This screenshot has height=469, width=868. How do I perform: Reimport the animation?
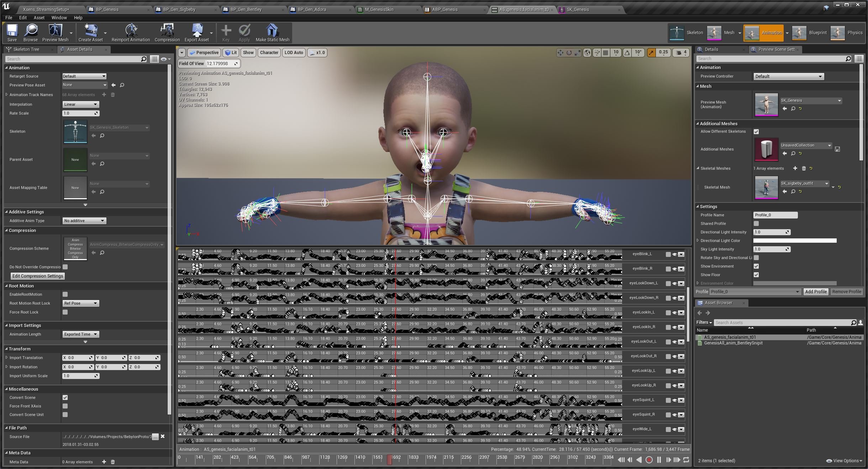[x=130, y=32]
